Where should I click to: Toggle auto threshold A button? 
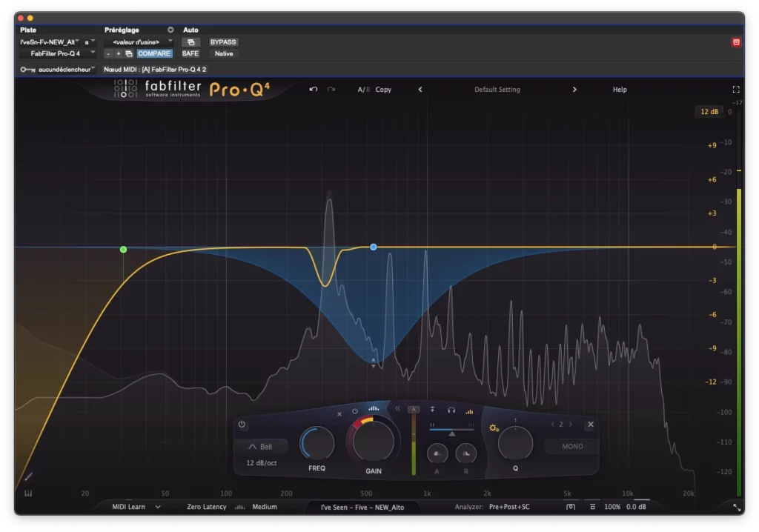pos(414,410)
